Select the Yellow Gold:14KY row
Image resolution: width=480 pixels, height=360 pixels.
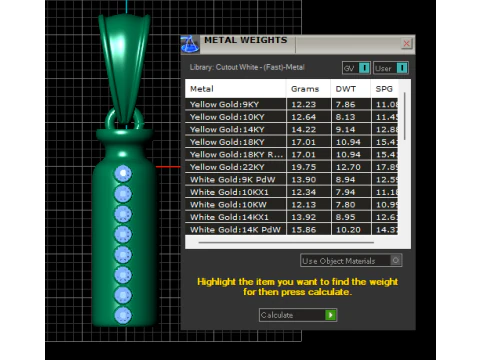(292, 129)
